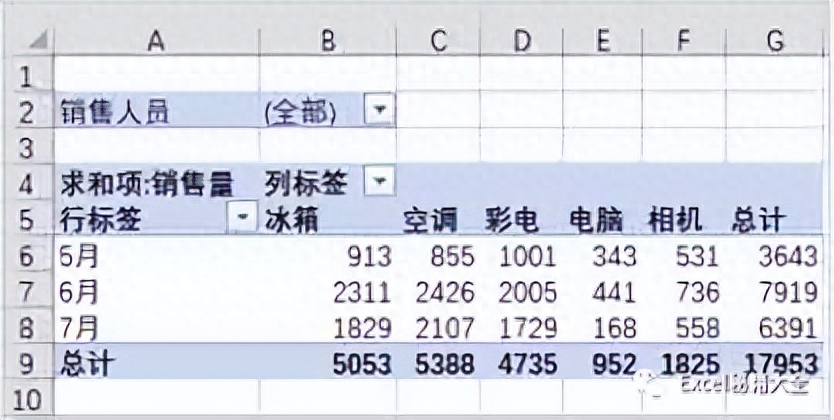Click the 7月 row label
Image resolution: width=834 pixels, height=420 pixels.
click(156, 328)
